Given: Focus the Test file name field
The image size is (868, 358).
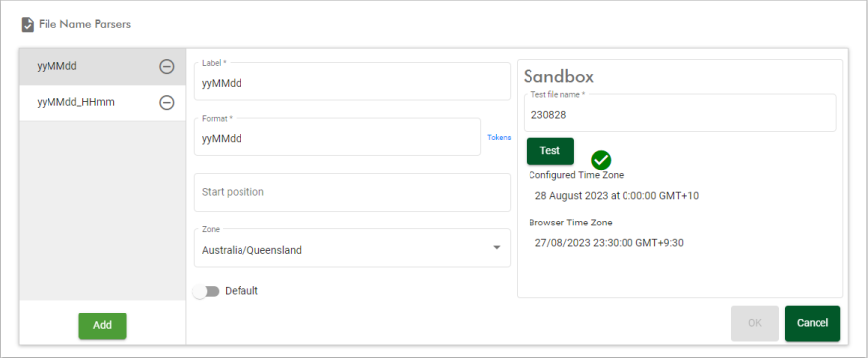Looking at the screenshot, I should pyautogui.click(x=680, y=113).
